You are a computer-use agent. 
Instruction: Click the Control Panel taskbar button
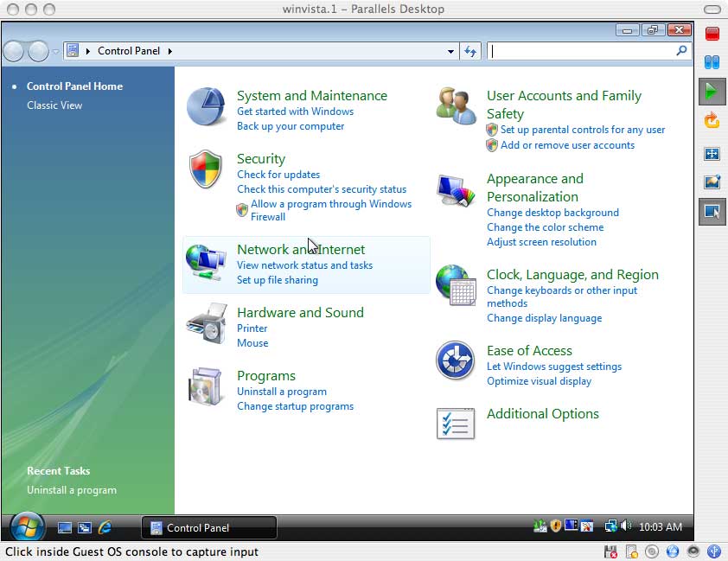tap(209, 527)
